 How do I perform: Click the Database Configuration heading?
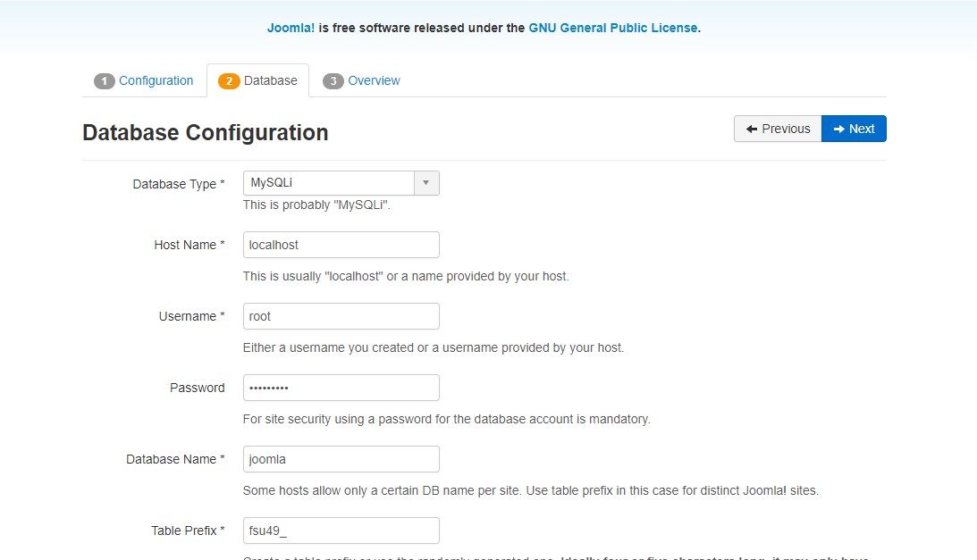[206, 133]
